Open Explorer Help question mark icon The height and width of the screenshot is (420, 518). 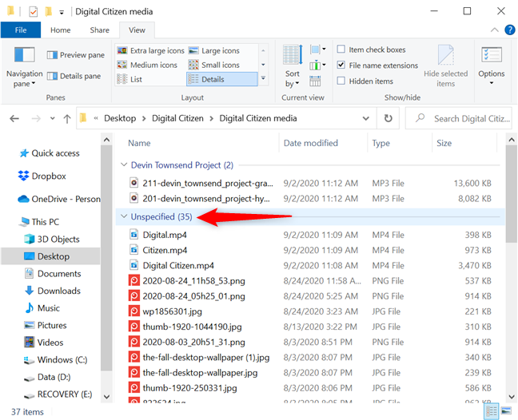509,30
